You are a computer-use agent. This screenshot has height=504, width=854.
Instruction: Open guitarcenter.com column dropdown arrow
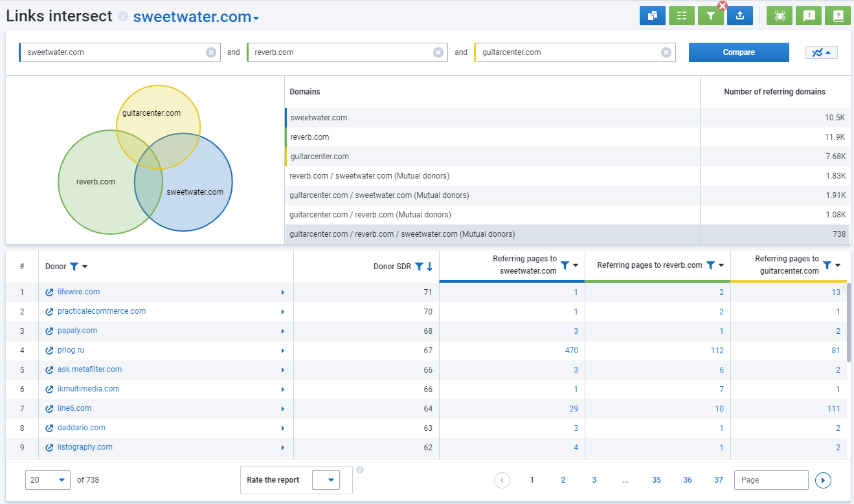point(838,265)
